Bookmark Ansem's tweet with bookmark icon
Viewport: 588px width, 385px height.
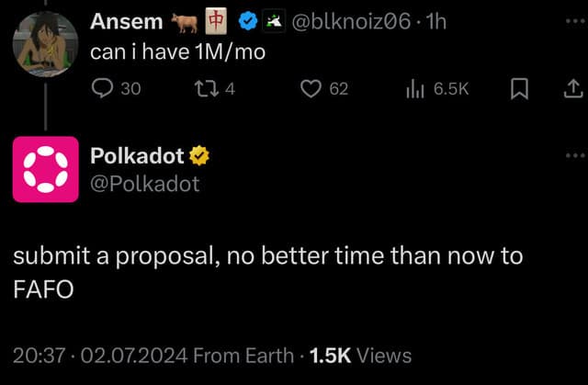point(520,89)
